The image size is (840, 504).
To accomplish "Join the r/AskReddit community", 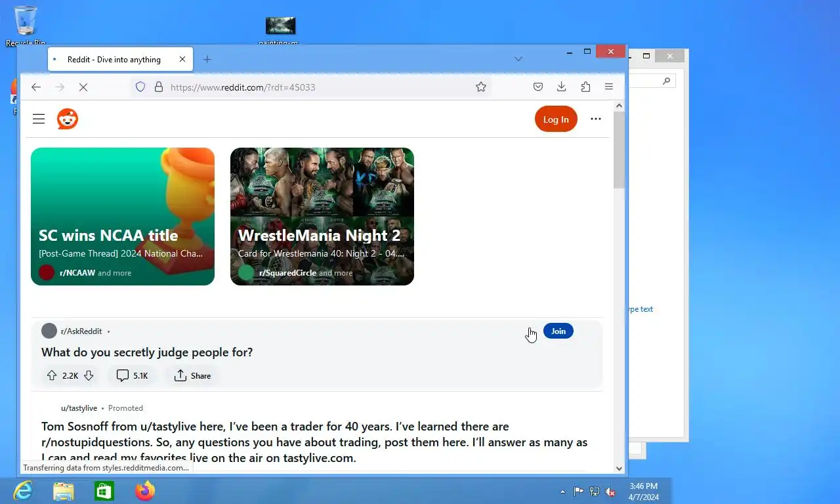I will [x=558, y=331].
